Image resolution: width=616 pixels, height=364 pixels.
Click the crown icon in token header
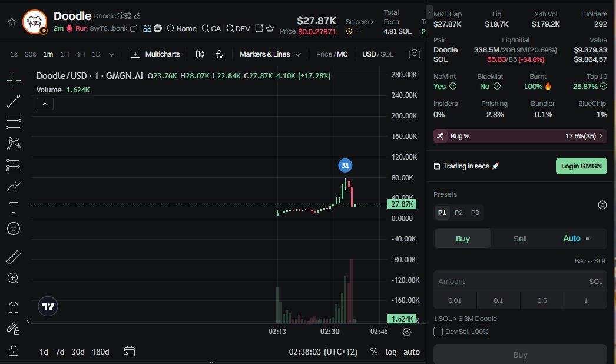[x=270, y=28]
